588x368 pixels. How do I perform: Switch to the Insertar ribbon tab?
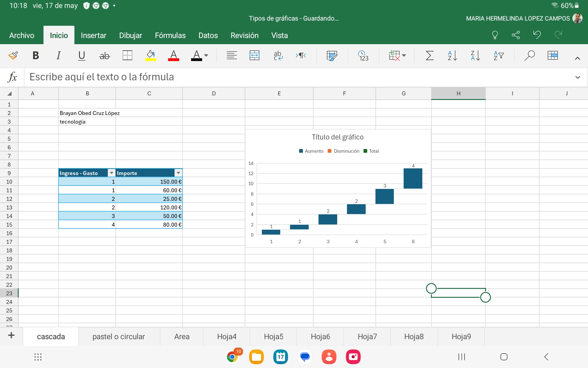coord(93,36)
